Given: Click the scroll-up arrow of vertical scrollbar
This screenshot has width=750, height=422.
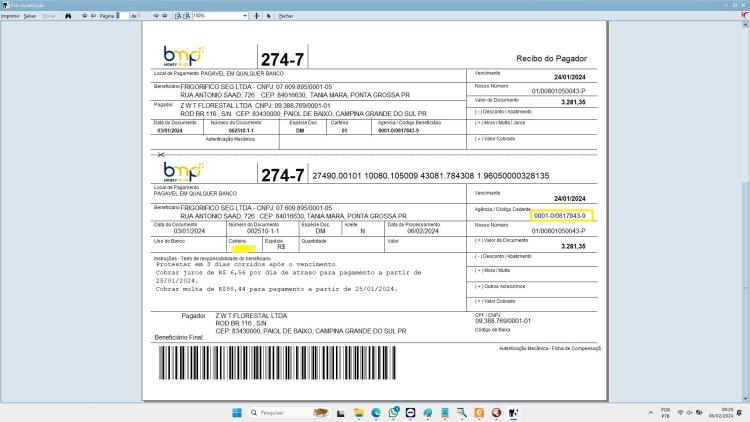Looking at the screenshot, I should (x=745, y=24).
